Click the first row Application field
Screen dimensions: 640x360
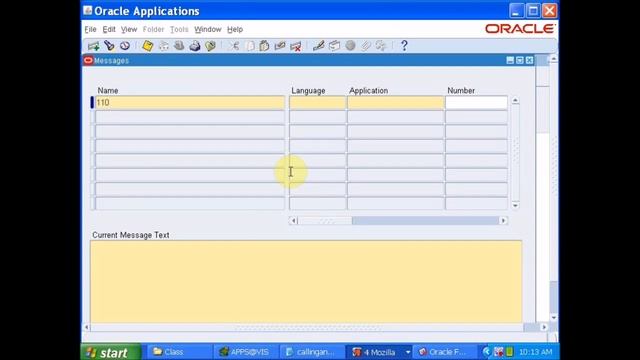click(396, 102)
